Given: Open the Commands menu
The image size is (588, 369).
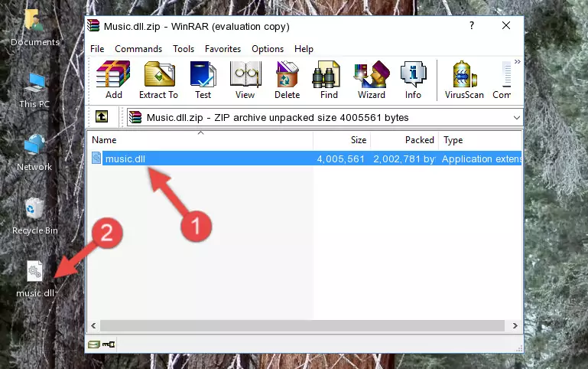Looking at the screenshot, I should (x=138, y=49).
